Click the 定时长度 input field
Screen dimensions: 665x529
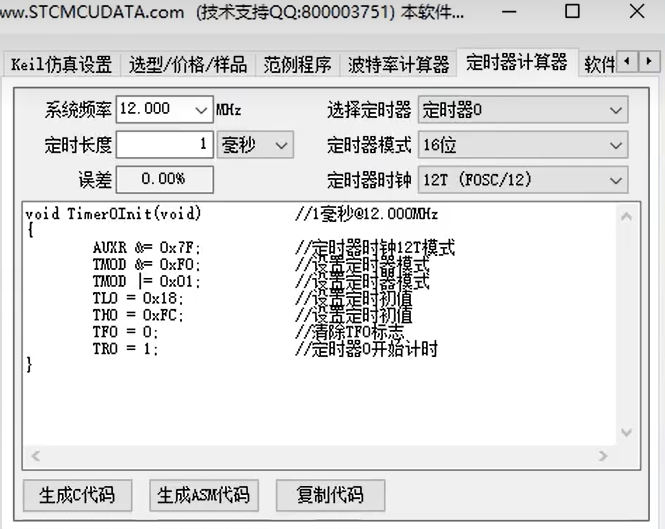(x=165, y=145)
